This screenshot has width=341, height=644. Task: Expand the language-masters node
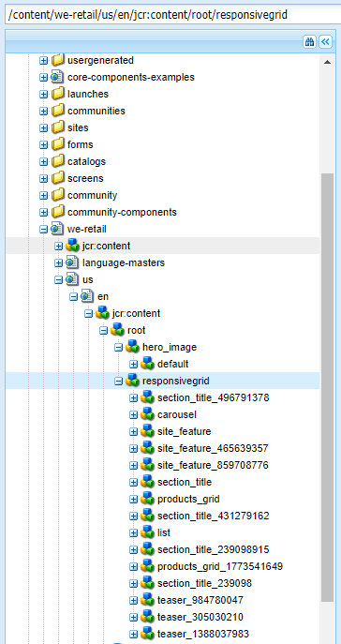tap(58, 262)
